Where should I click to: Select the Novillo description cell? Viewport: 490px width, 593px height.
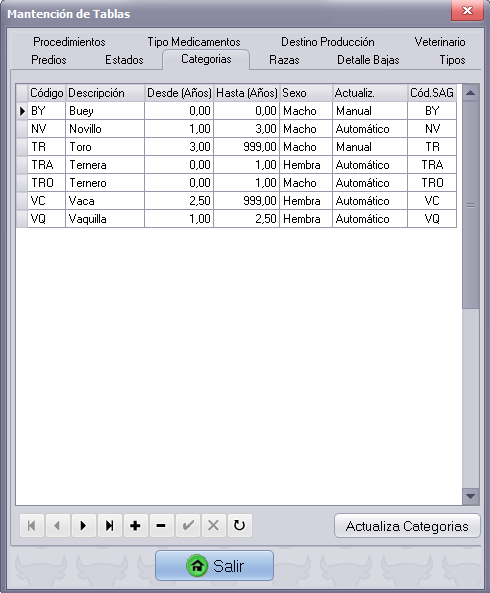pos(105,129)
